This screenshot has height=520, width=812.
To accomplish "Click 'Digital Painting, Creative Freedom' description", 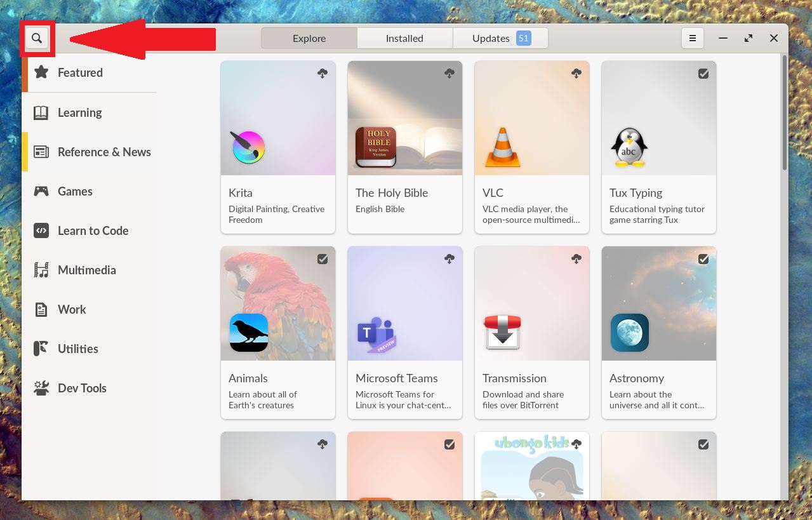I will (x=276, y=215).
